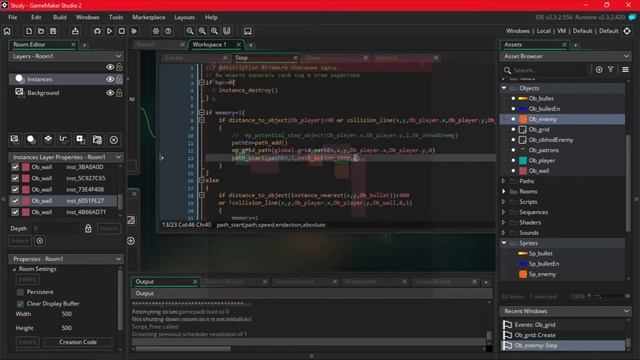Lock the Background layer
This screenshot has width=640, height=360.
click(x=119, y=93)
